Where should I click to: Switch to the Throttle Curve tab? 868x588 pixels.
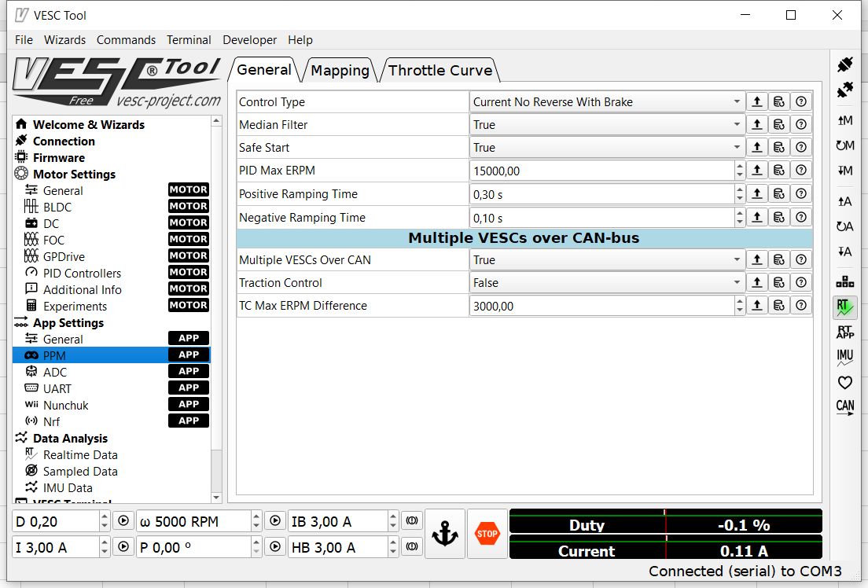(440, 70)
